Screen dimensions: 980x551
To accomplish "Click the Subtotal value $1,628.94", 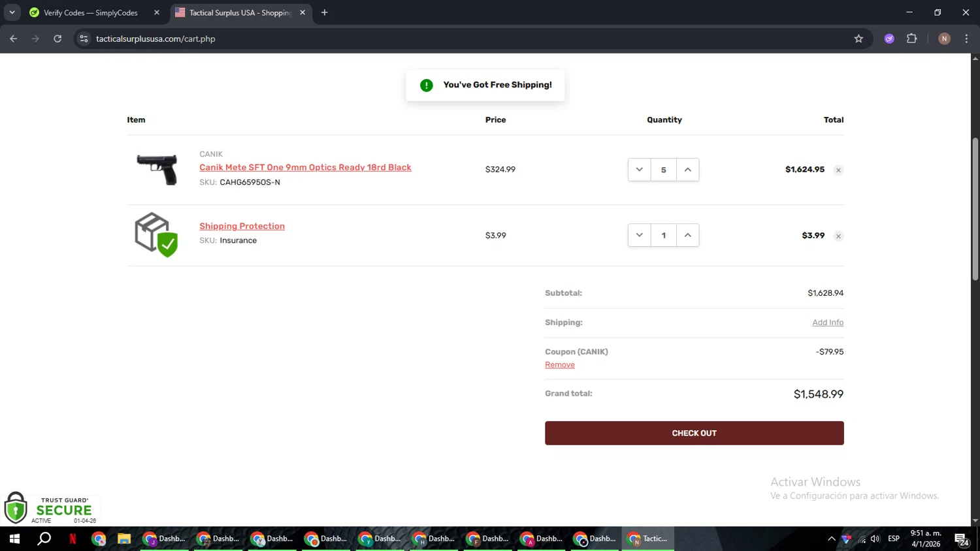I will pyautogui.click(x=825, y=293).
